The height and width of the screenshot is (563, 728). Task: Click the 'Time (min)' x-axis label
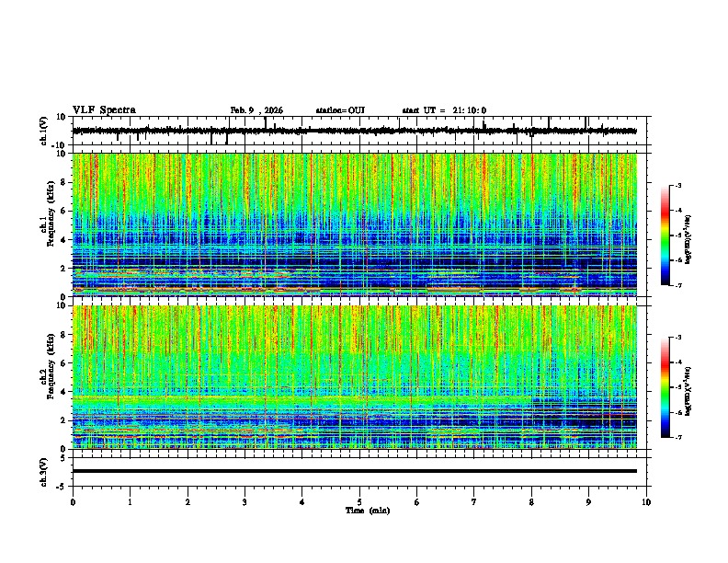368,511
